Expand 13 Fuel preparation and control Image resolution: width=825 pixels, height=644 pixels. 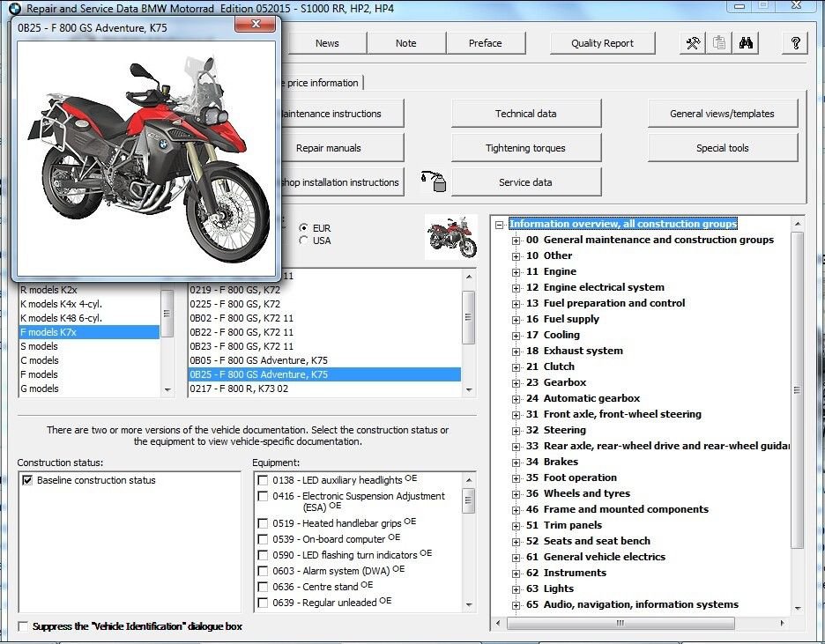point(517,303)
